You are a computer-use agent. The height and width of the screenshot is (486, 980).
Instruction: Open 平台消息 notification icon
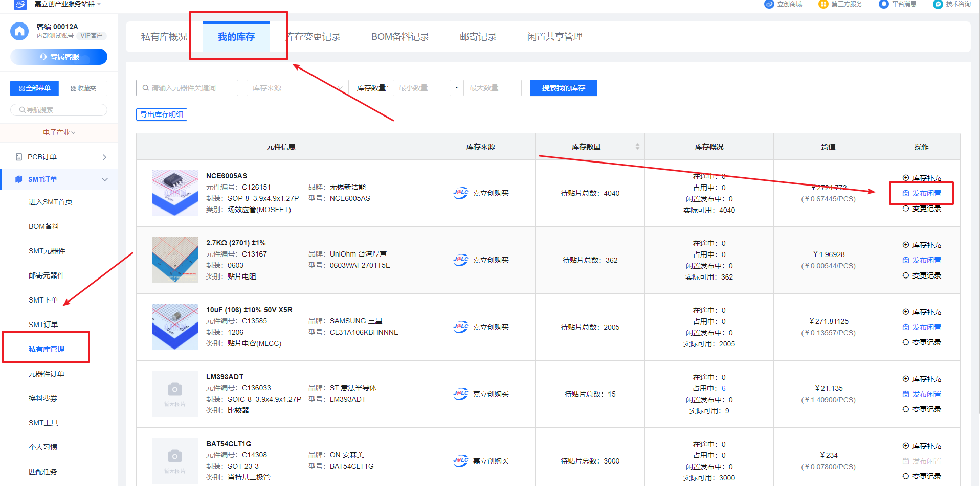click(883, 4)
